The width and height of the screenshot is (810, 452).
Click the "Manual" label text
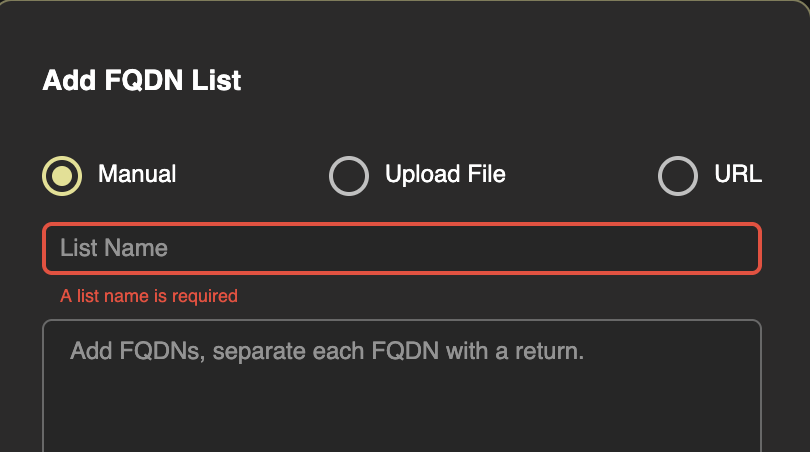[x=137, y=174]
